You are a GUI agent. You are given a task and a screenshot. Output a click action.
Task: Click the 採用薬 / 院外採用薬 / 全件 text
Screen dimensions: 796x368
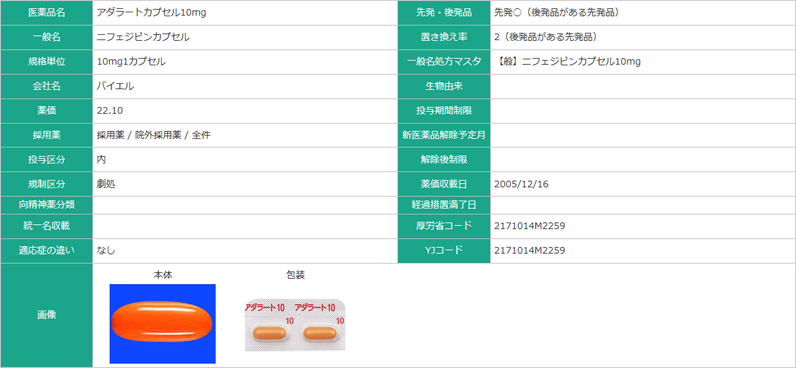point(154,135)
